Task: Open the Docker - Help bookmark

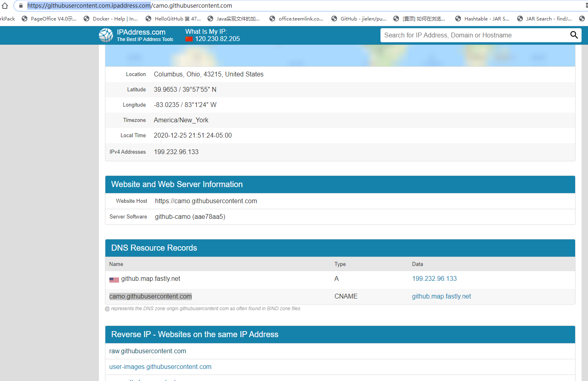Action: click(x=111, y=19)
